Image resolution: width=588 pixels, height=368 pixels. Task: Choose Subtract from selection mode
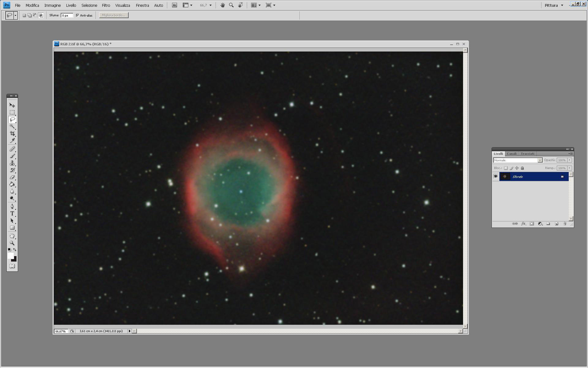35,15
